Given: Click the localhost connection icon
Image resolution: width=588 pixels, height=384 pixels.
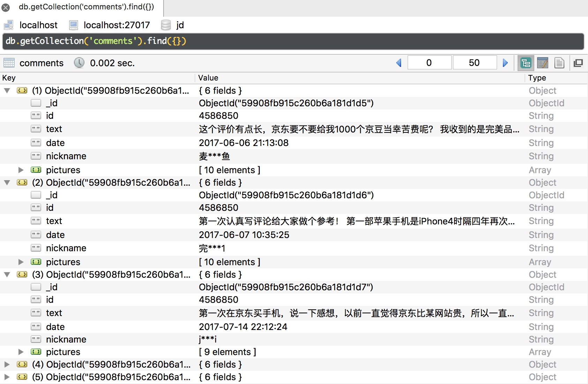Looking at the screenshot, I should (x=9, y=24).
